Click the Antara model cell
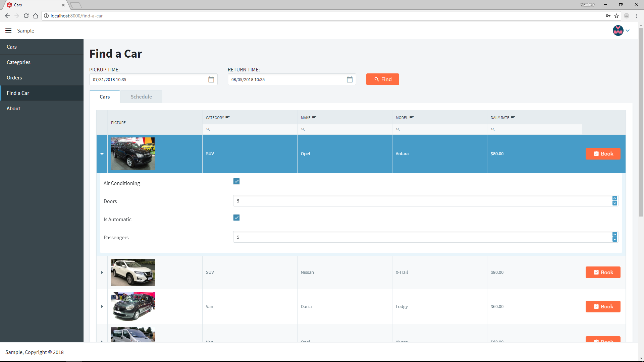The image size is (644, 362). click(x=440, y=154)
